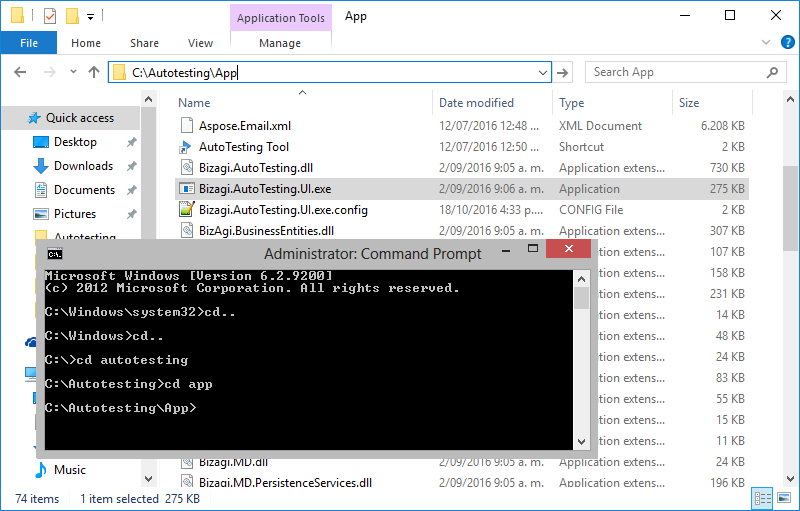Click file list scroll down arrow
This screenshot has width=800, height=511.
790,478
